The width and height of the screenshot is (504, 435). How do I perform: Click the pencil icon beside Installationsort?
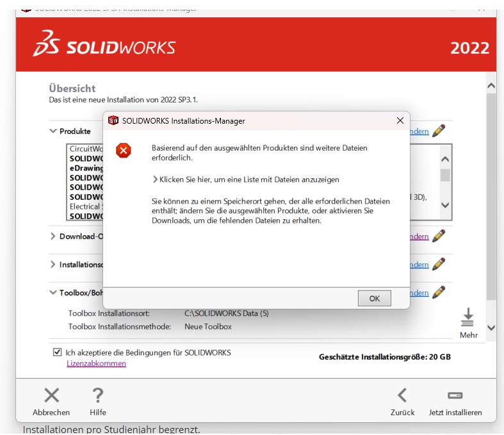click(439, 264)
